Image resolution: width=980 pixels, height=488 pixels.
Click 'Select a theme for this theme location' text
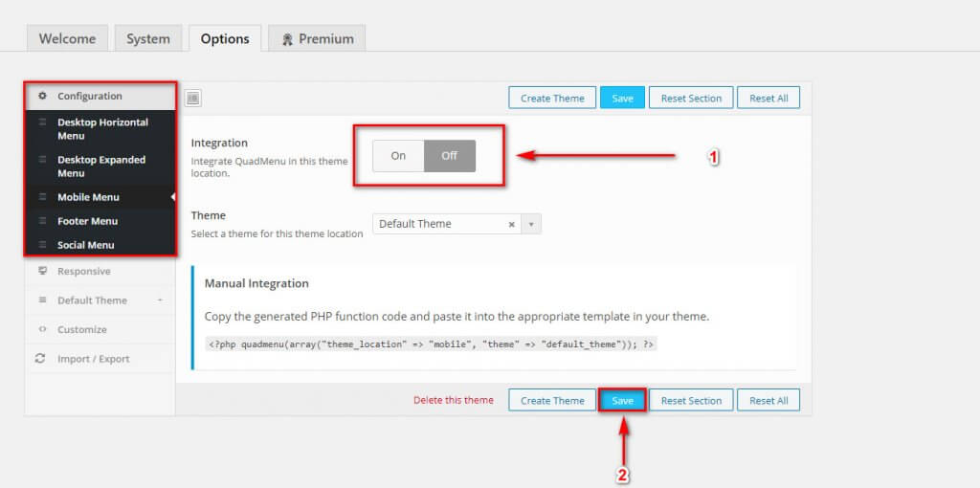click(277, 233)
